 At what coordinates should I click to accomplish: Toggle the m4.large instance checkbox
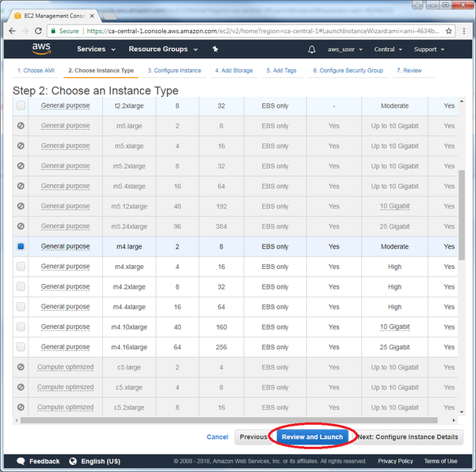[x=20, y=246]
